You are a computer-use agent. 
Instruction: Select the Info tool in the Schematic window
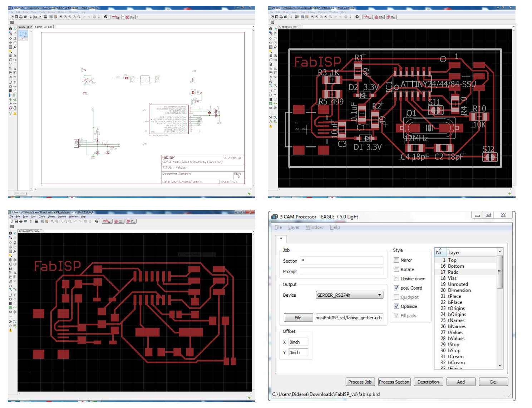click(x=10, y=29)
